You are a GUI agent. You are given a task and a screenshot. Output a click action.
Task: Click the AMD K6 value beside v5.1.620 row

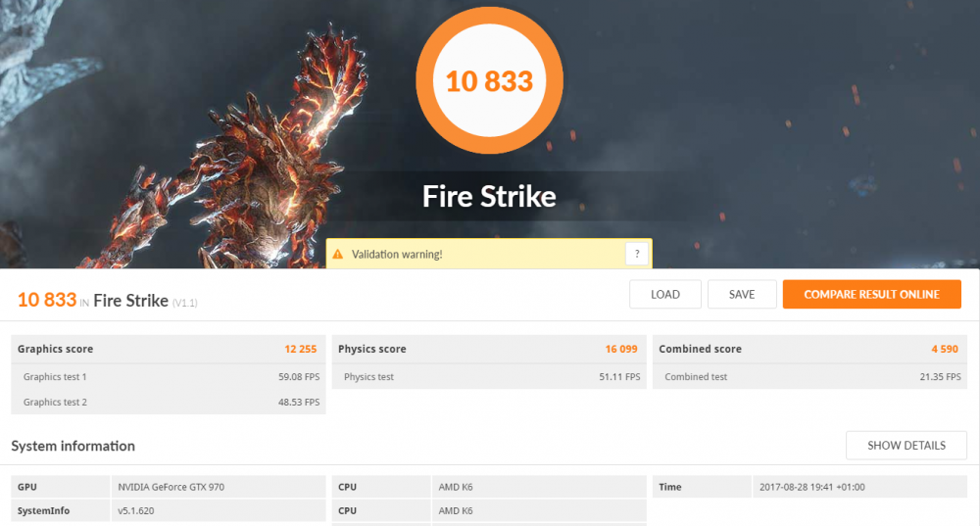click(x=456, y=510)
